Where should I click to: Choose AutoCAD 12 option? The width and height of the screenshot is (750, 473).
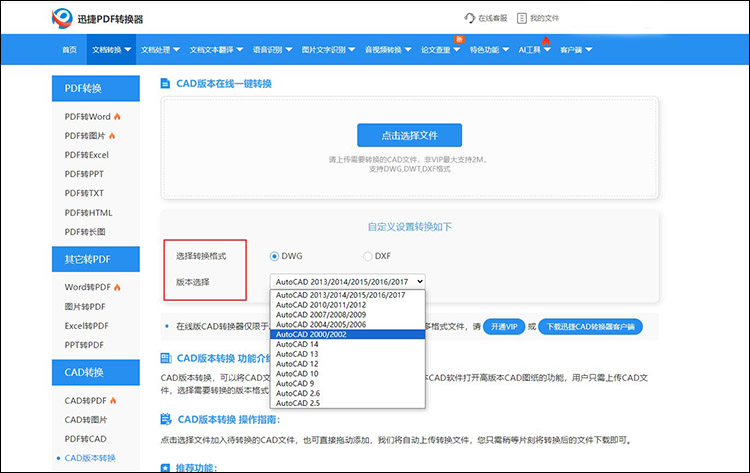point(347,363)
